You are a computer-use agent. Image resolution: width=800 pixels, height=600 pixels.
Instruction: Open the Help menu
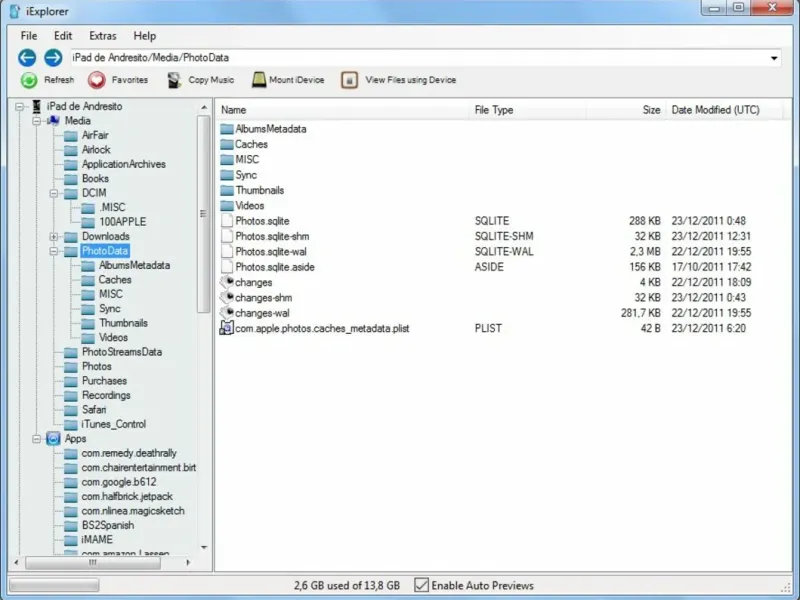144,36
